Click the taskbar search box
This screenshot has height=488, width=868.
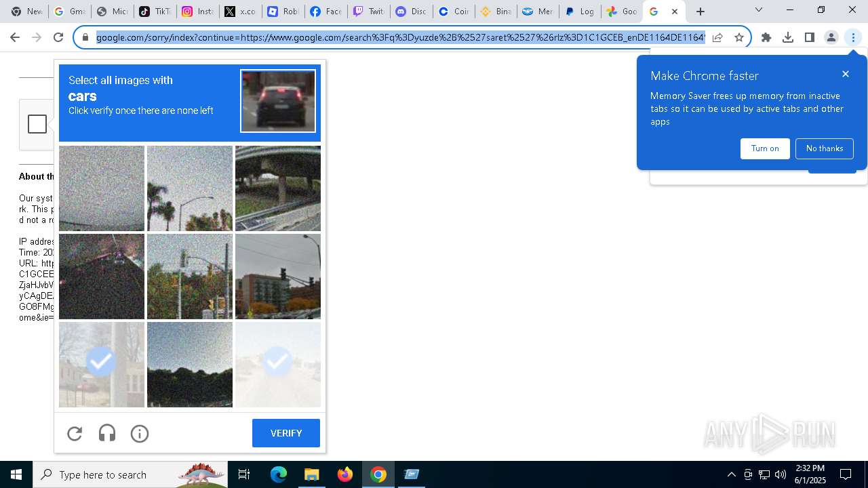pyautogui.click(x=131, y=474)
